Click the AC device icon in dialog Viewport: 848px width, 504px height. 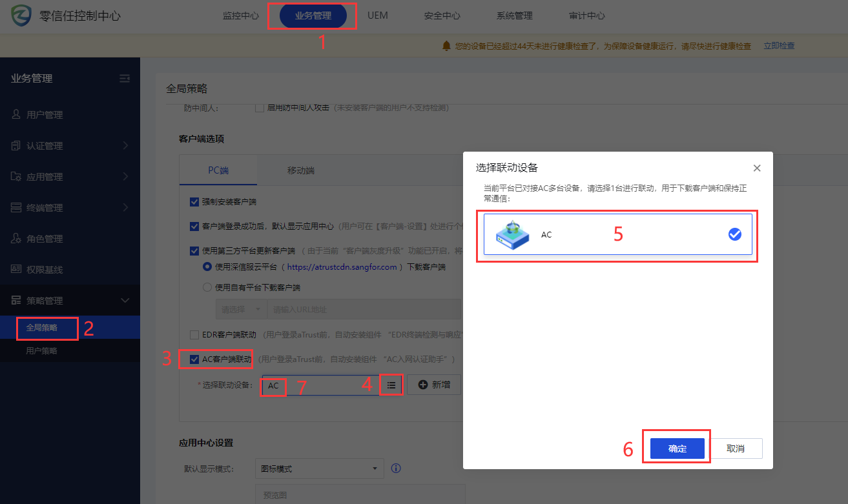[x=513, y=235]
